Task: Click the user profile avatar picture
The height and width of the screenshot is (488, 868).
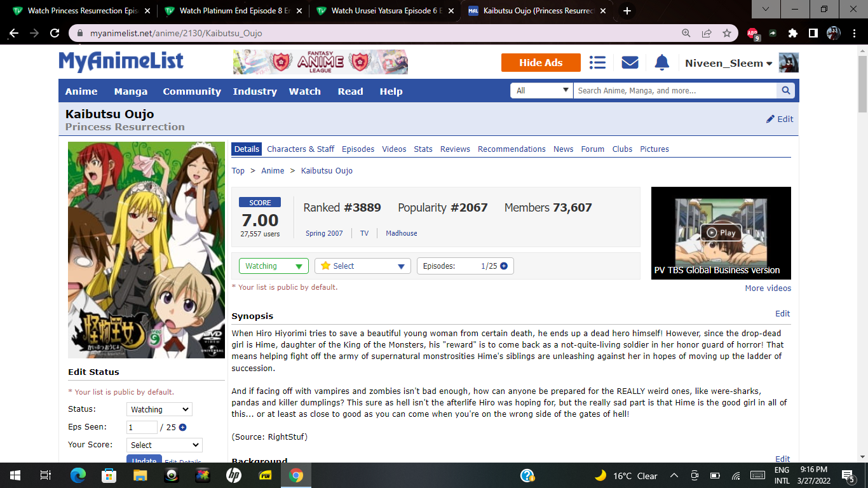Action: 789,62
